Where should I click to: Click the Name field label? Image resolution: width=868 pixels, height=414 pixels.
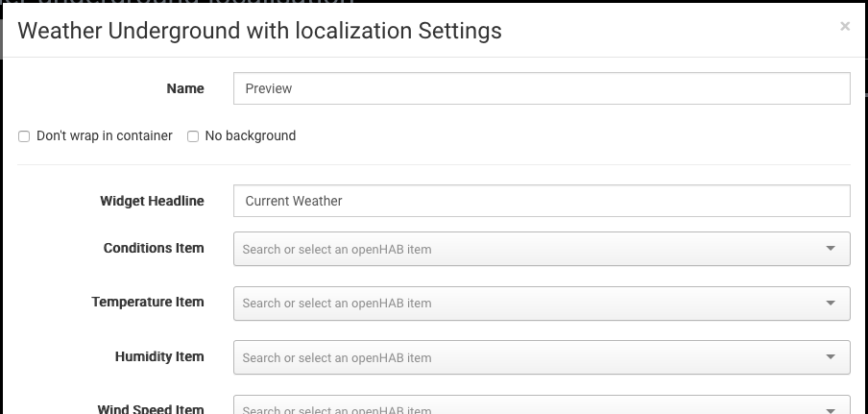click(x=185, y=88)
